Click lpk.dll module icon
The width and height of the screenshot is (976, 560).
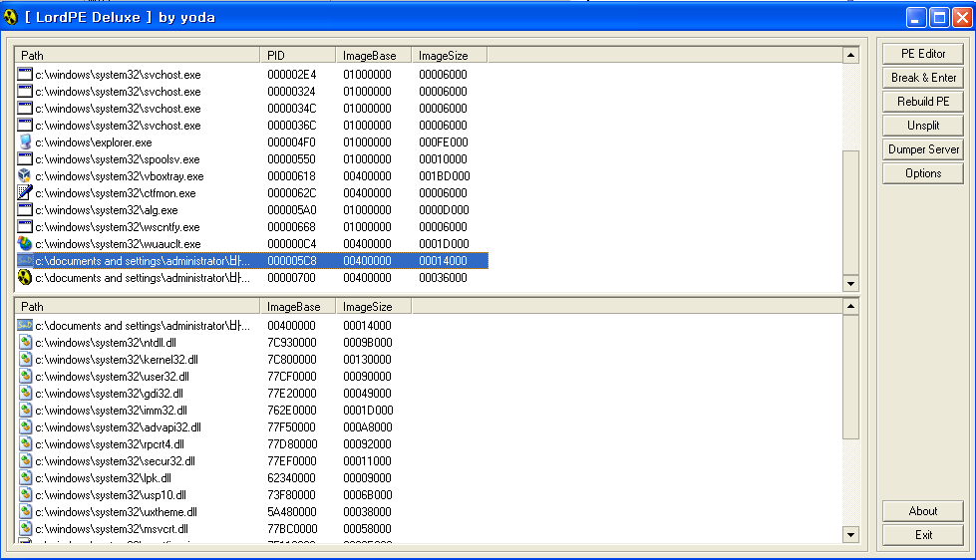pos(25,478)
